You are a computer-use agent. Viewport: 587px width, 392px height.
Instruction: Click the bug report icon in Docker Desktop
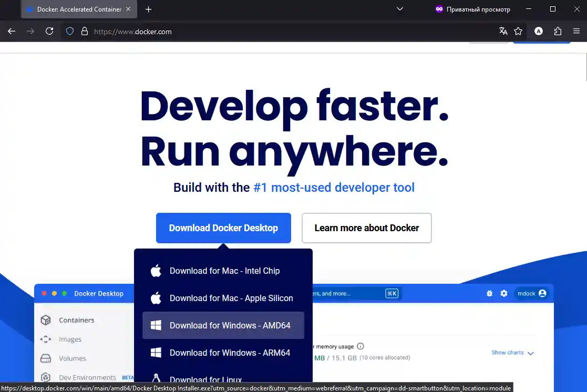click(489, 293)
